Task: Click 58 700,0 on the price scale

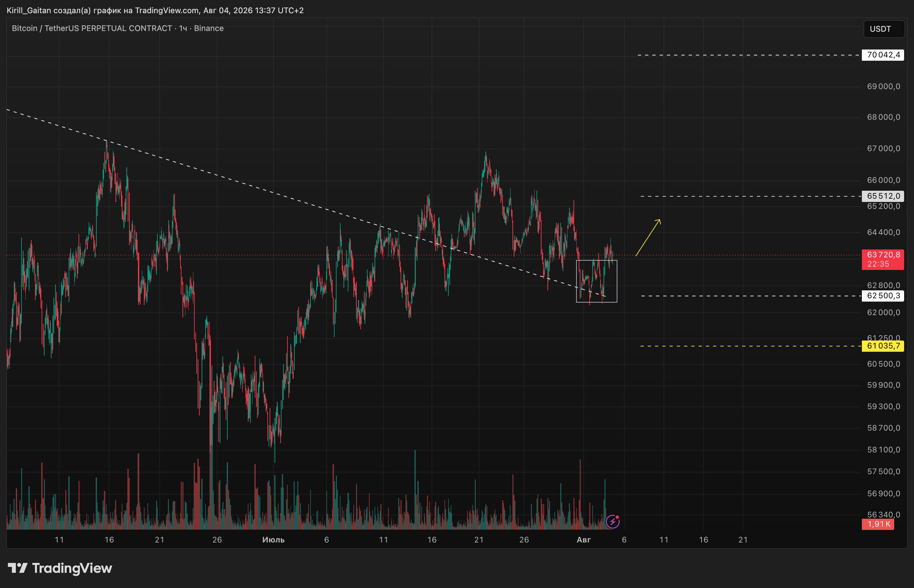Action: [883, 428]
